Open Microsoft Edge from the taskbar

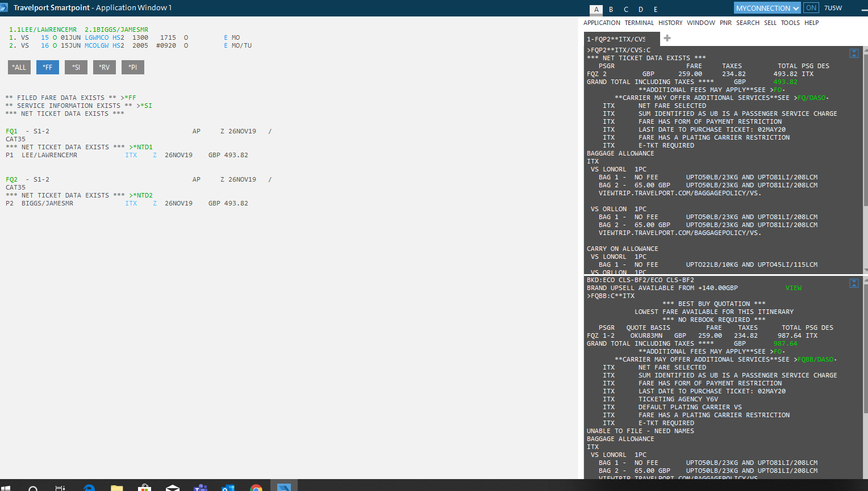89,487
